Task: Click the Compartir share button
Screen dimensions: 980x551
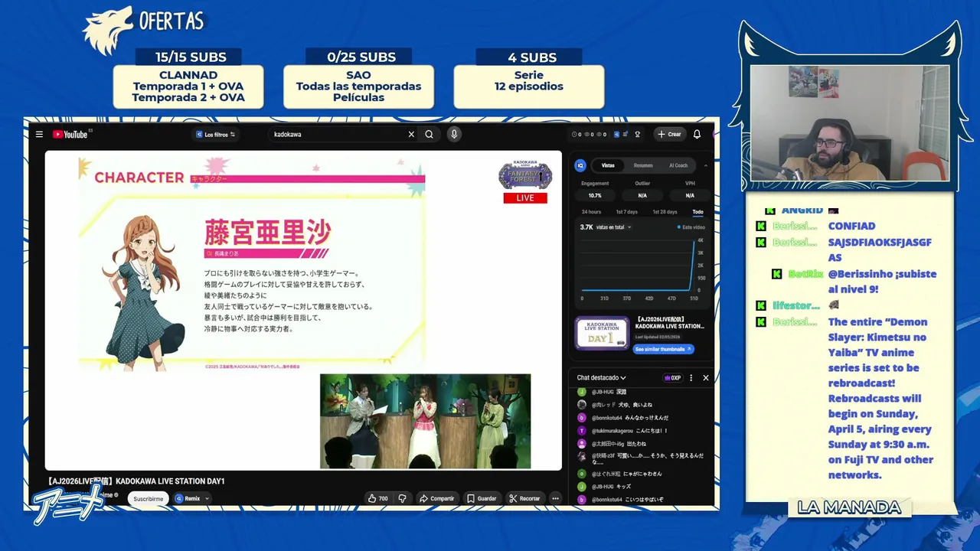Action: tap(436, 498)
